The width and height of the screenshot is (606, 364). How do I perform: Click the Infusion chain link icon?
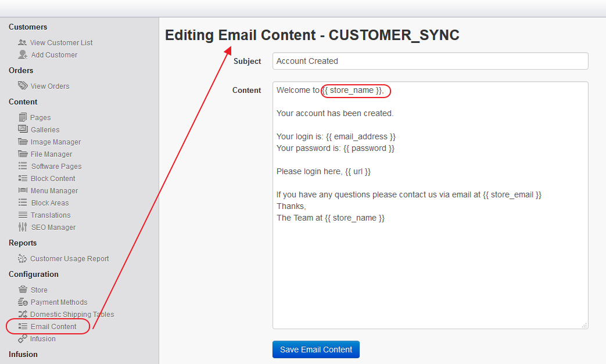(x=23, y=338)
